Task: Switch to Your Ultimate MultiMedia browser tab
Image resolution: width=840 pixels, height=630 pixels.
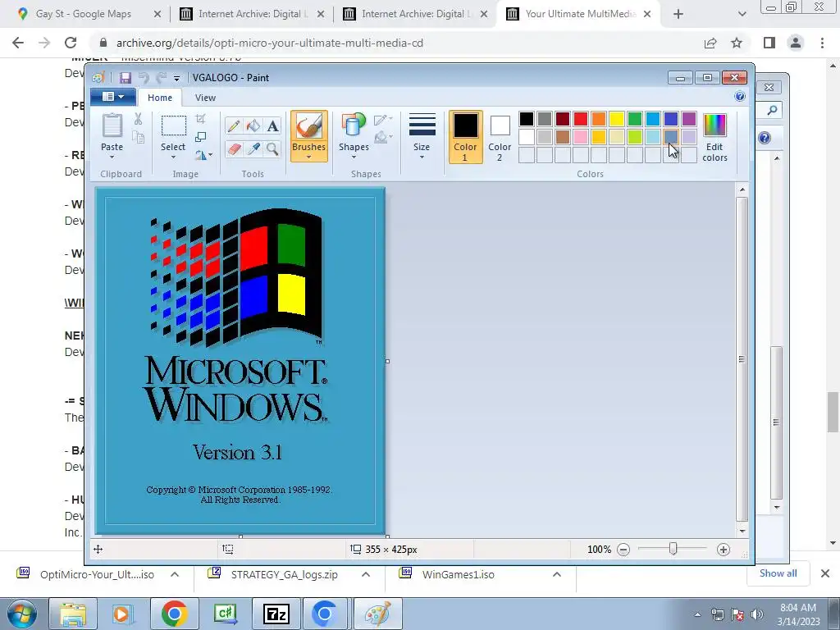Action: 578,14
